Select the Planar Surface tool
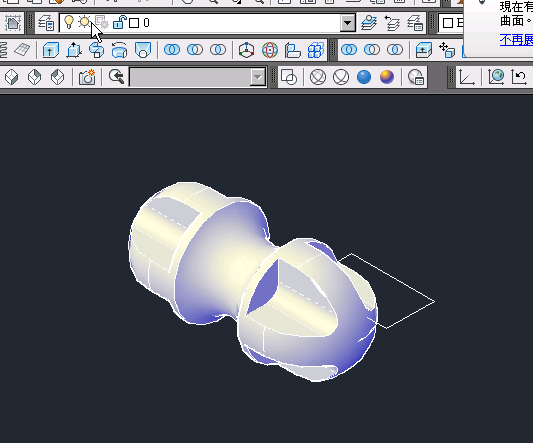This screenshot has height=443, width=533. 22,50
